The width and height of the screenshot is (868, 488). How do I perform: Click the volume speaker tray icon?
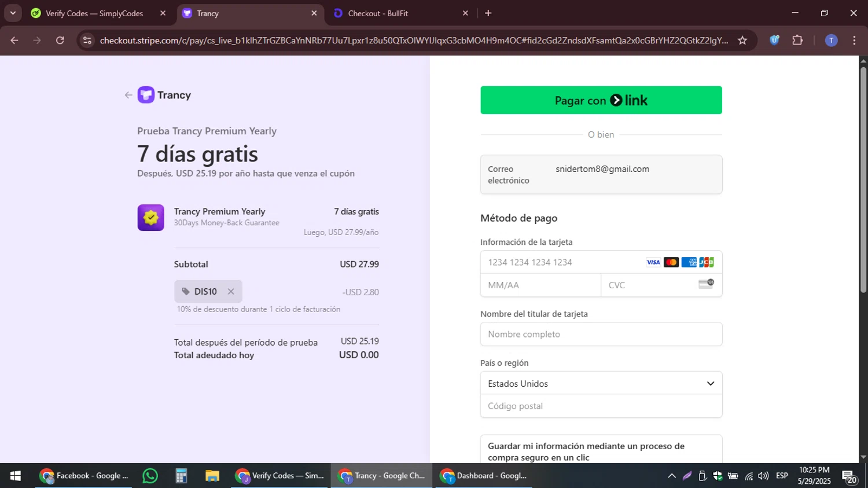click(x=763, y=476)
